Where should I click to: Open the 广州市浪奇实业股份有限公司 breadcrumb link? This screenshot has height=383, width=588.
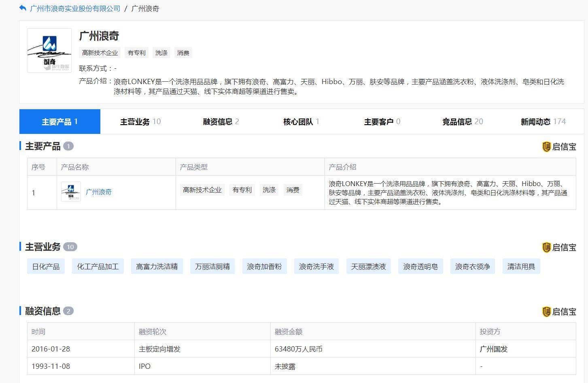(x=74, y=8)
